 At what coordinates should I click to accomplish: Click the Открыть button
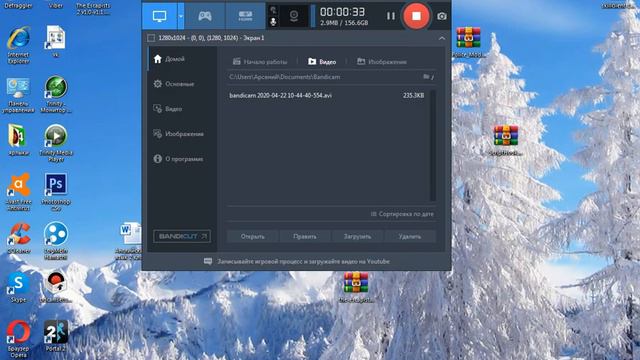click(253, 236)
